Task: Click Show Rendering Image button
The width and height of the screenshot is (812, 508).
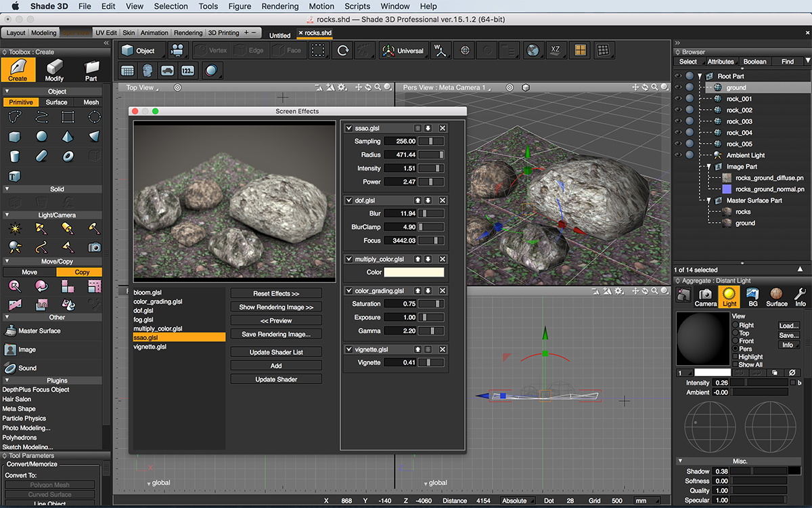Action: (x=276, y=307)
